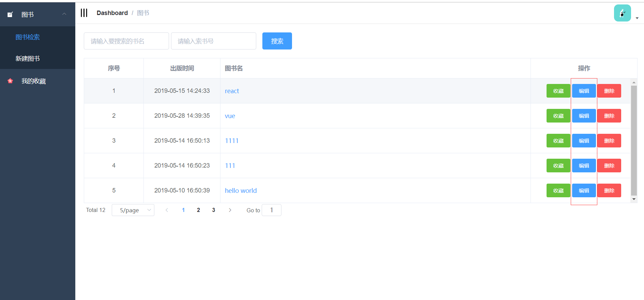Click 收藏 button for the react row
644x300 pixels.
(558, 91)
